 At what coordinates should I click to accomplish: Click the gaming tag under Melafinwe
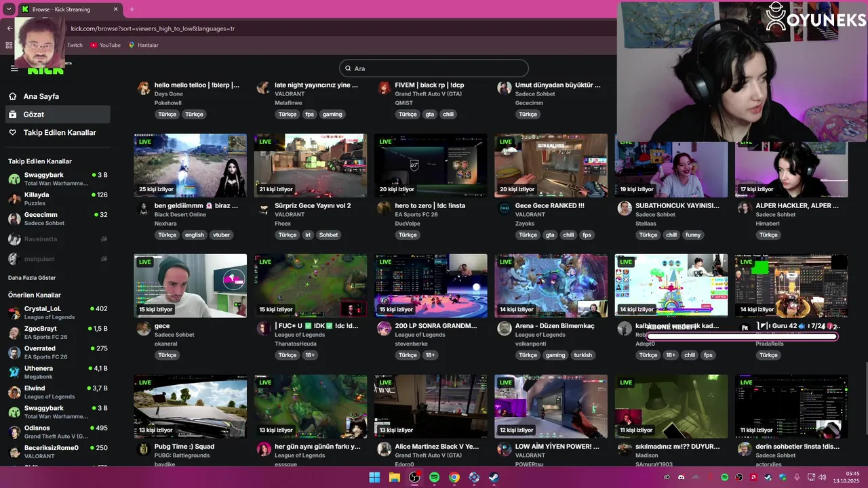point(332,115)
